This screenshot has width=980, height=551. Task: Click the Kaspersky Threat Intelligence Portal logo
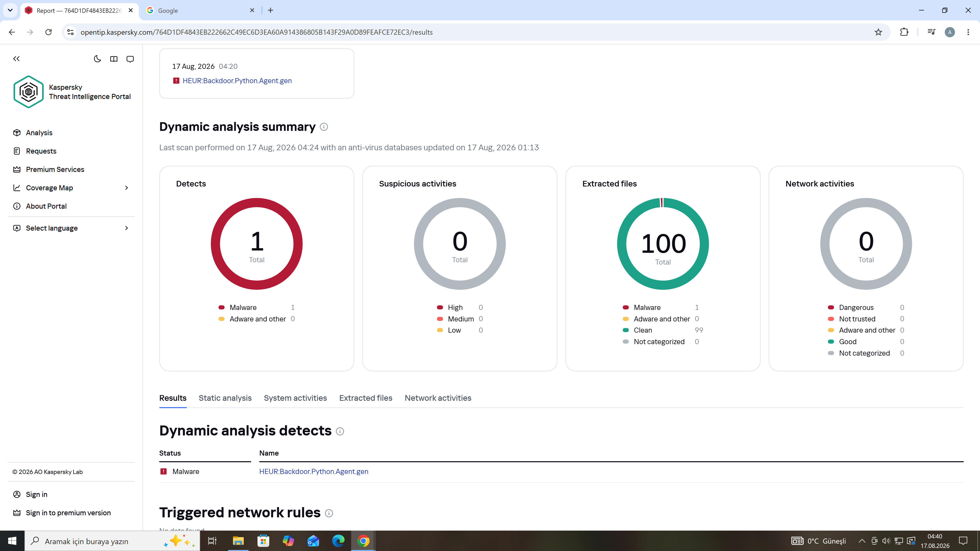[29, 92]
